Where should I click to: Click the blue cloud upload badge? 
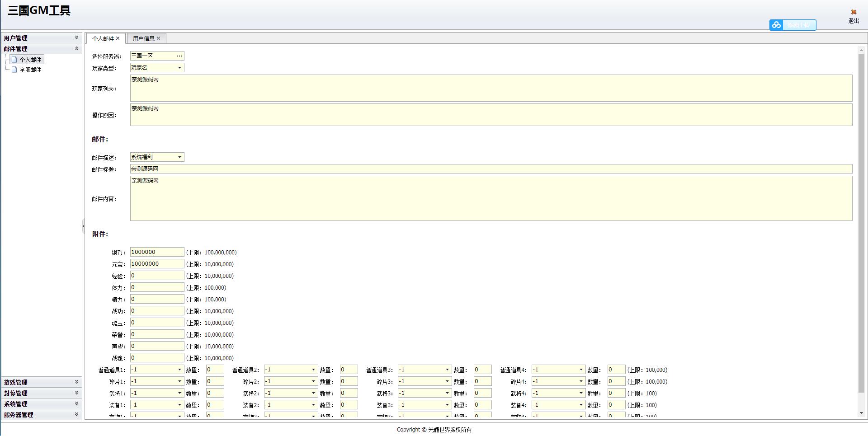click(793, 25)
